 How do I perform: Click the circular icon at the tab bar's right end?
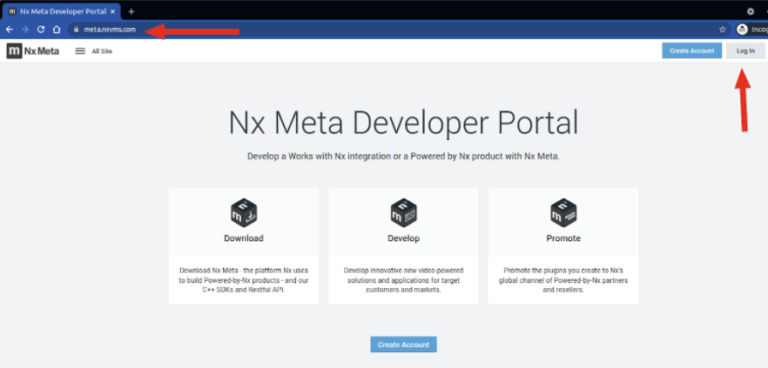(x=750, y=11)
